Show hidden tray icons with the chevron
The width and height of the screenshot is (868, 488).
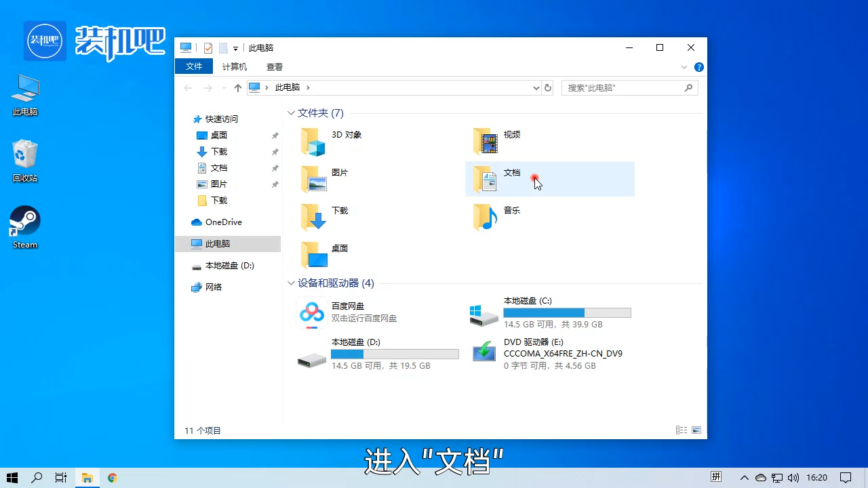(744, 476)
